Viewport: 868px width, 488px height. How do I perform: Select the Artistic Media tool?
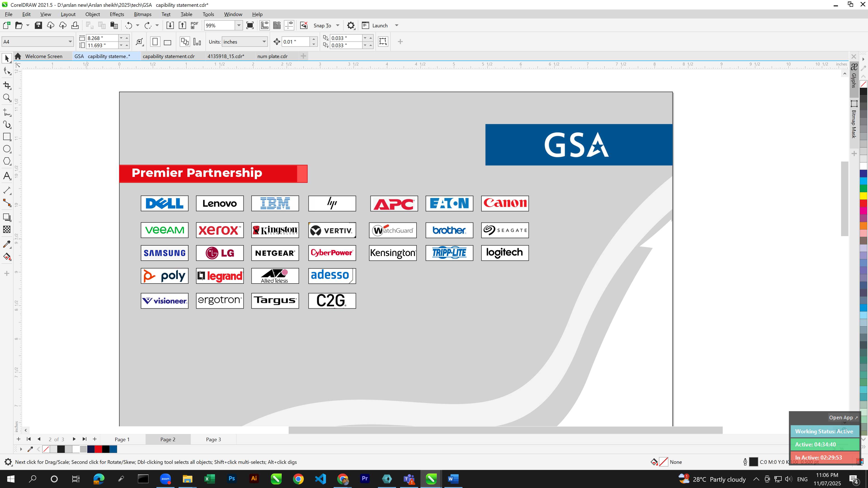point(7,125)
